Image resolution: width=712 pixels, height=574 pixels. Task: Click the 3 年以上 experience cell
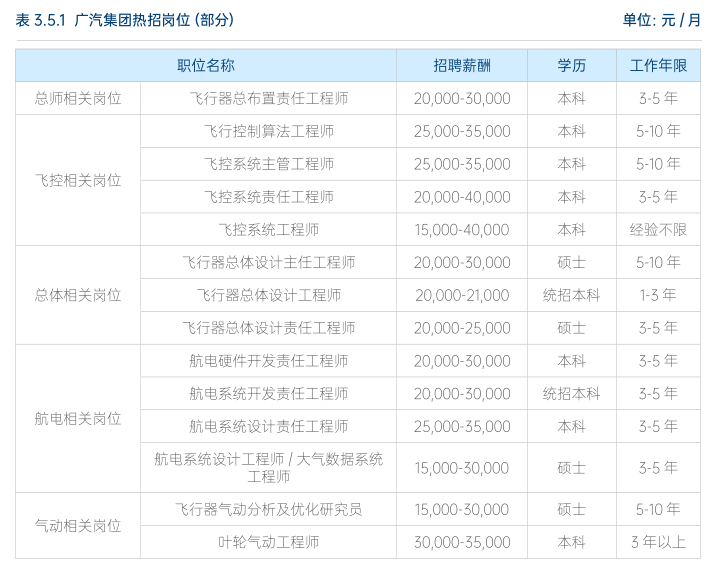tap(658, 542)
